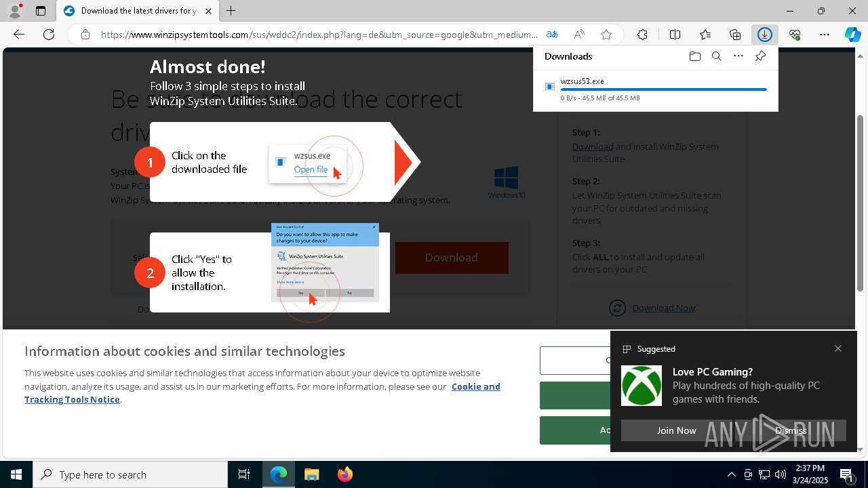
Task: Click the Download link under Step 1
Action: click(x=593, y=146)
